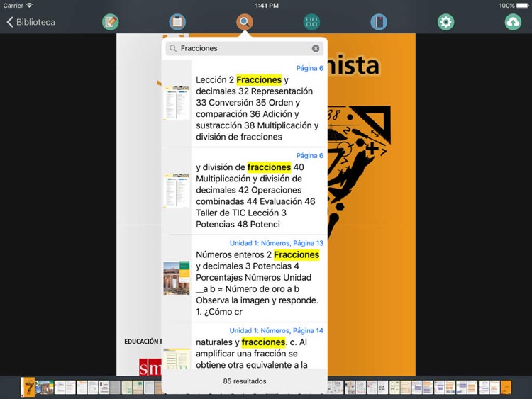Tap the cloud upload icon
The width and height of the screenshot is (532, 399).
point(513,22)
